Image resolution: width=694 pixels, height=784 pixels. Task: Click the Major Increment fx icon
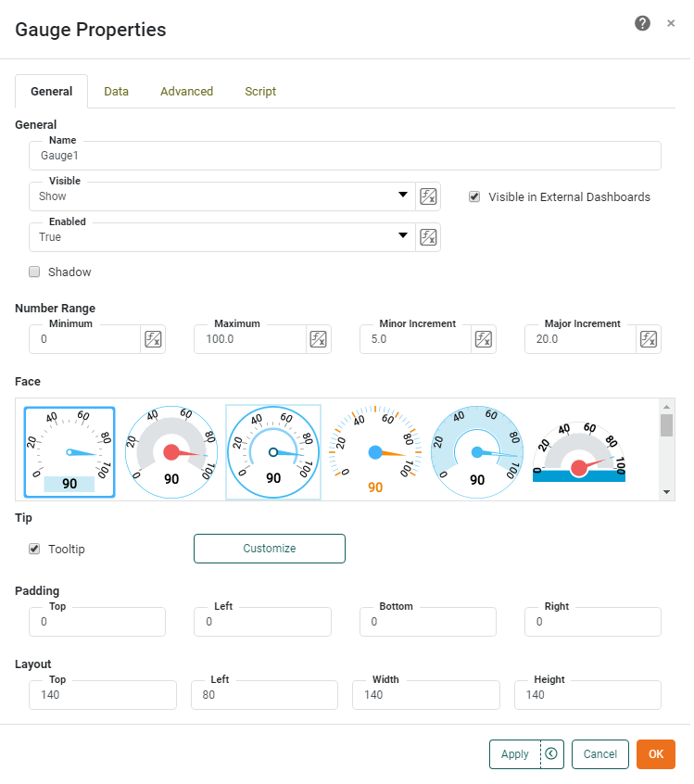648,339
